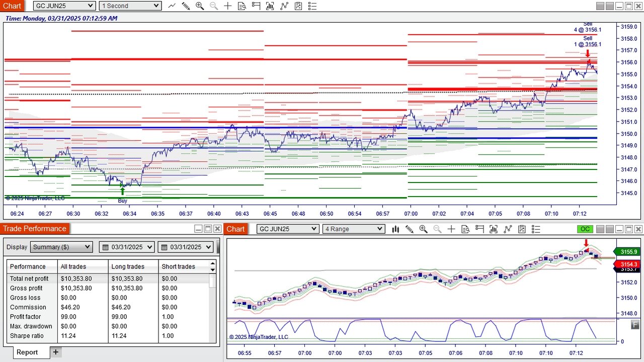Click the 3154.3 red price marker
This screenshot has height=362, width=644.
pyautogui.click(x=628, y=264)
